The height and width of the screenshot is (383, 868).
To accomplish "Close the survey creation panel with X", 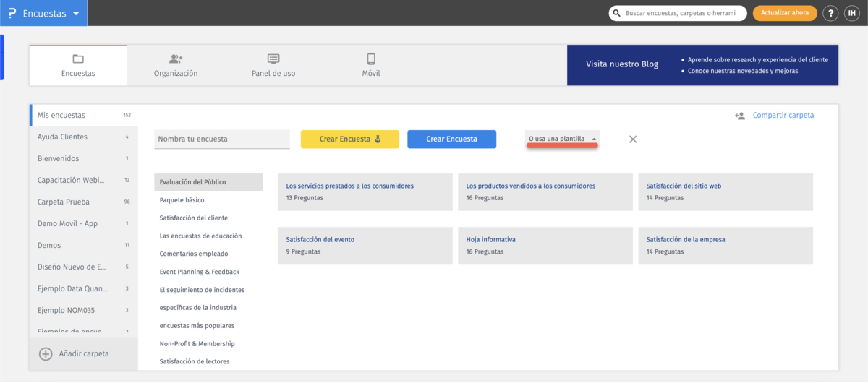I will pyautogui.click(x=633, y=139).
